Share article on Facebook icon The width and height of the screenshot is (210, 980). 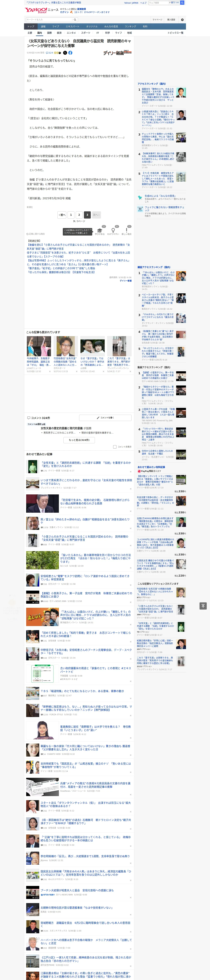[x=70, y=53]
